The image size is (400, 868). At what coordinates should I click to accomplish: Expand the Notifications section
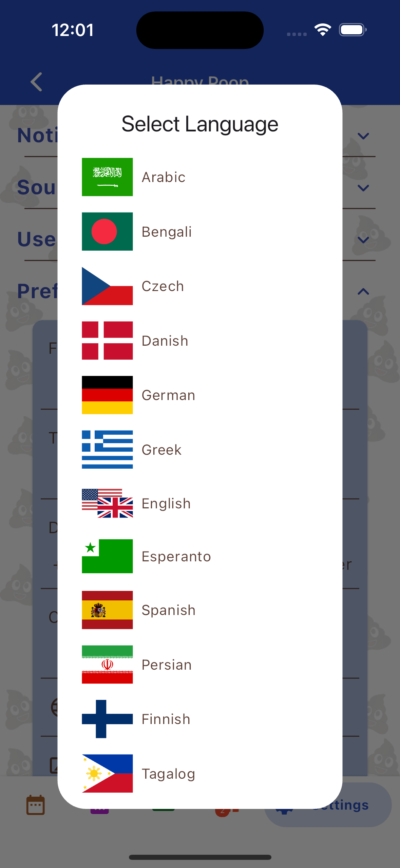[363, 136]
